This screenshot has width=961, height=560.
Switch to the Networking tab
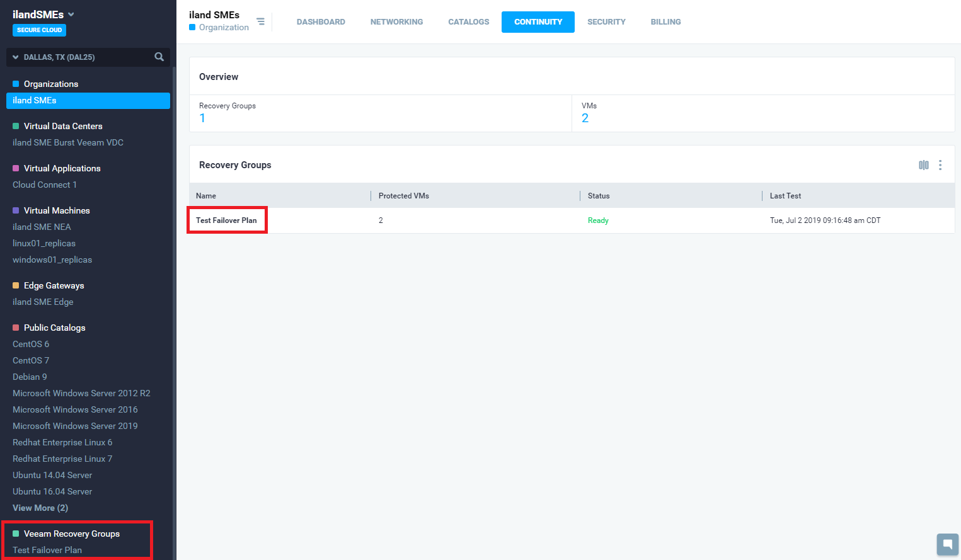(x=396, y=22)
